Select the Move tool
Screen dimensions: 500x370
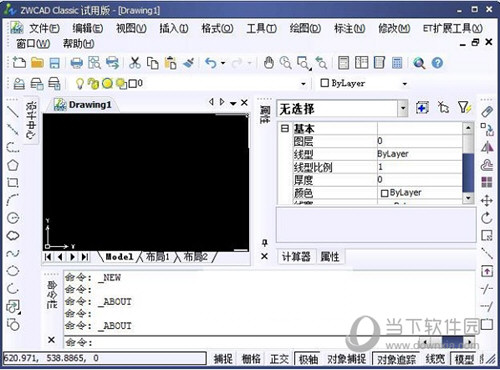[x=487, y=201]
